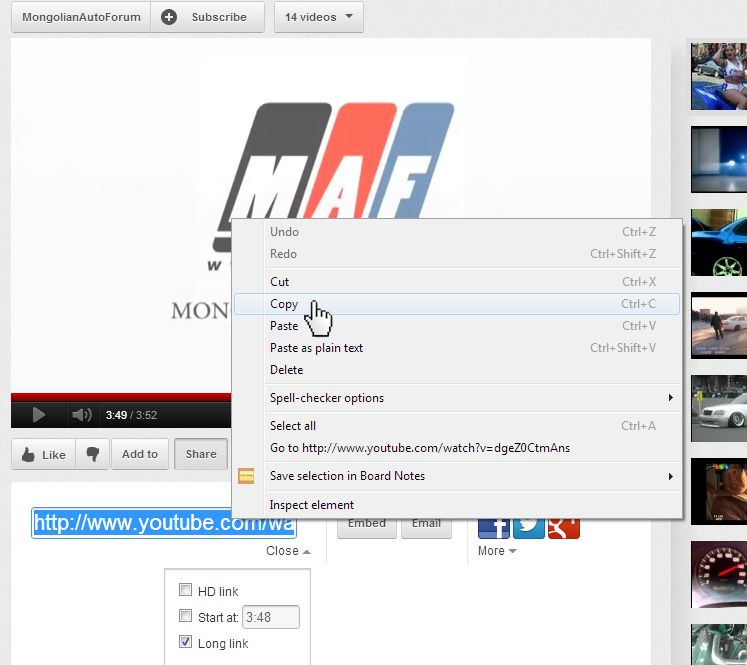Uncheck the Long link checkbox

185,642
